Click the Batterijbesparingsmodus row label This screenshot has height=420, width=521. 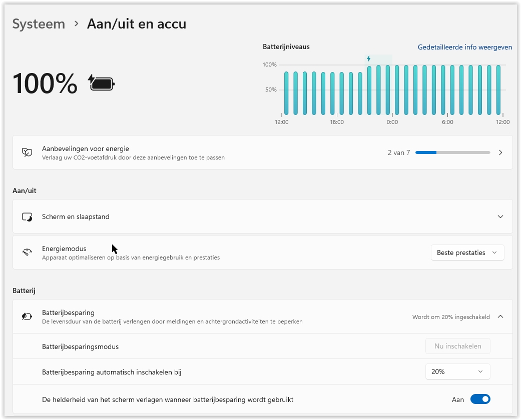(x=80, y=346)
